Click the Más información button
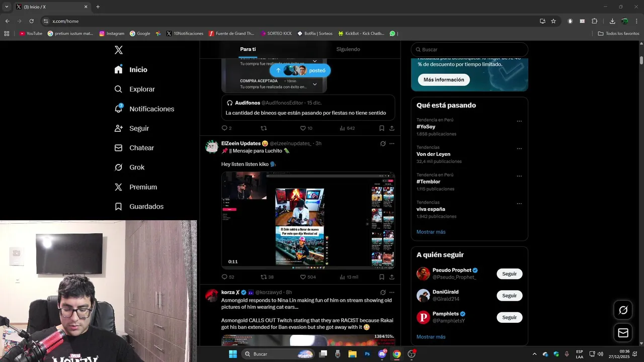 pyautogui.click(x=444, y=80)
